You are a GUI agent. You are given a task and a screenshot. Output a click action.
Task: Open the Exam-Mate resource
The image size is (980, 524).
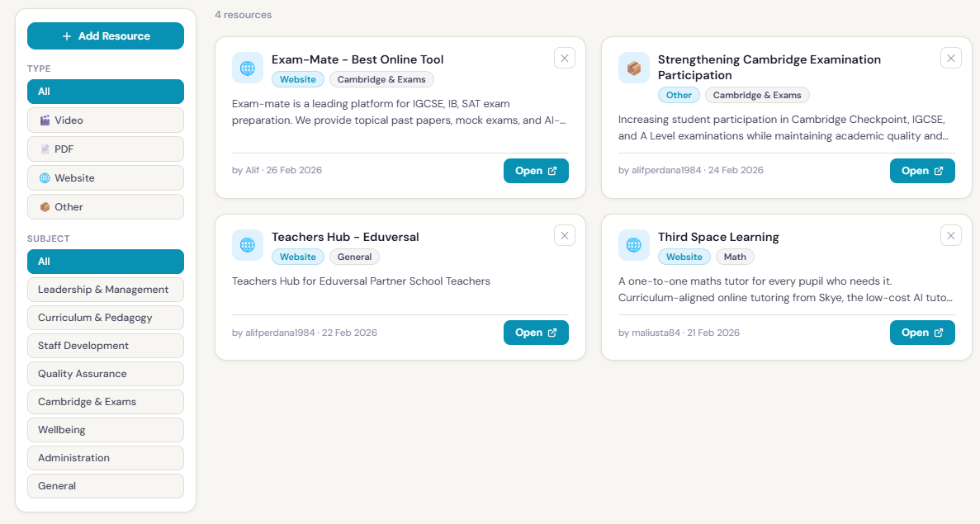point(537,171)
